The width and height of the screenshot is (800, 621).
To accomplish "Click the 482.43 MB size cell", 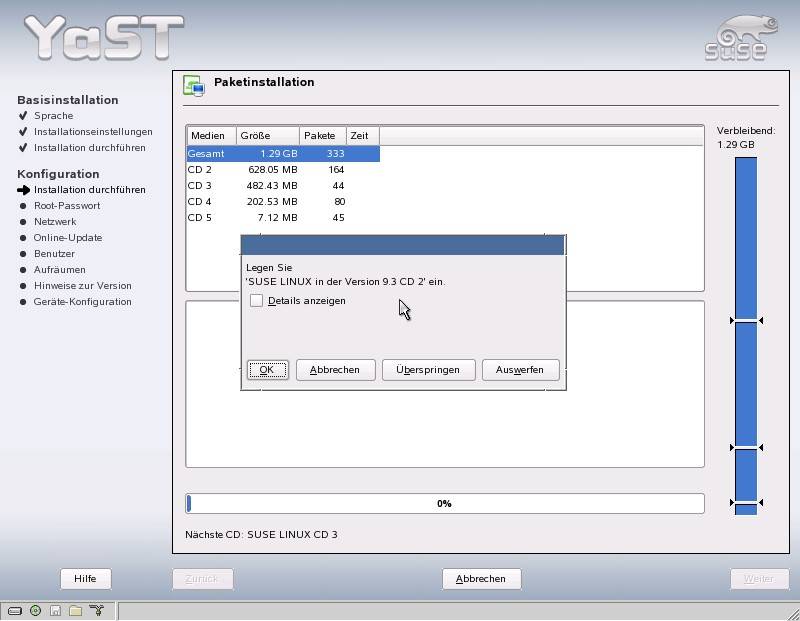I will point(272,186).
